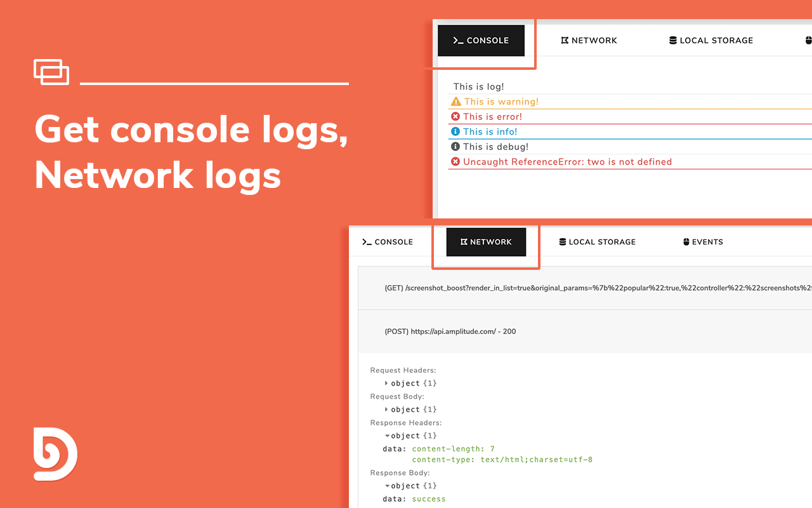This screenshot has width=812, height=508.
Task: Click the 'content-type: text/html;charset=utf-8' value
Action: 502,460
